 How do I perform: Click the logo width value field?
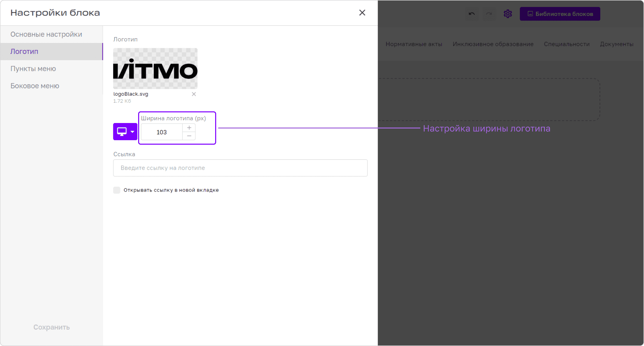pyautogui.click(x=161, y=132)
